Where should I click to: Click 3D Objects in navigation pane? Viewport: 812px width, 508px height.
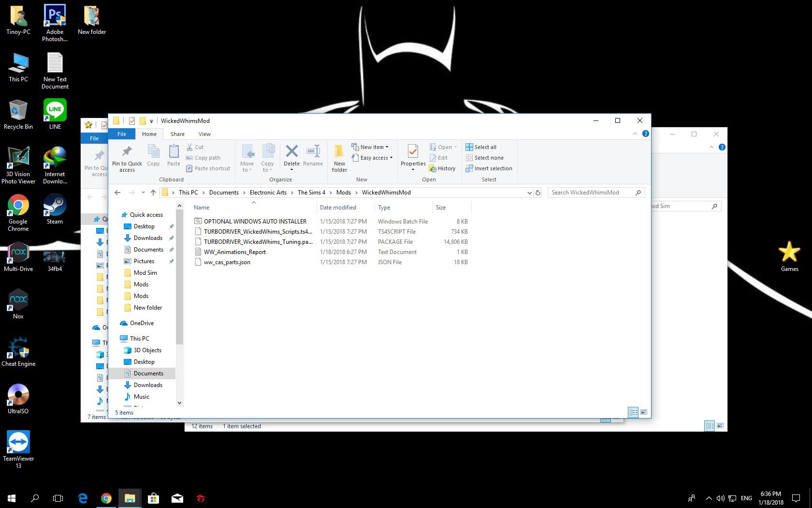tap(147, 350)
